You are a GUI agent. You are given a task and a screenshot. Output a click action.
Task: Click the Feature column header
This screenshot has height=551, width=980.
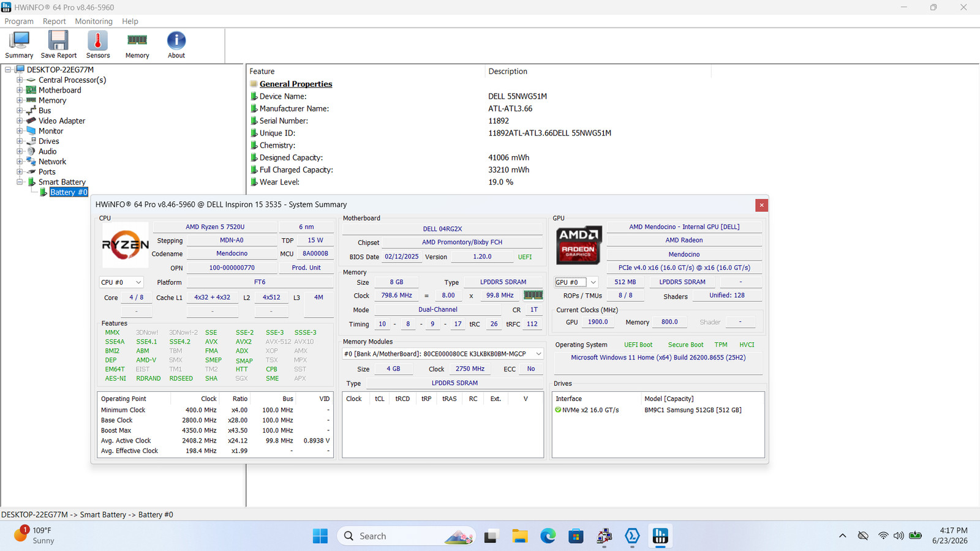pos(366,72)
